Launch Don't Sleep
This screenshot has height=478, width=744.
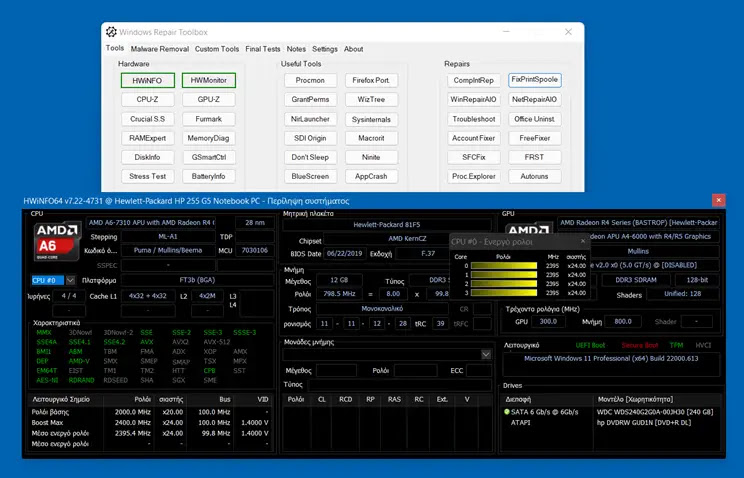[310, 157]
